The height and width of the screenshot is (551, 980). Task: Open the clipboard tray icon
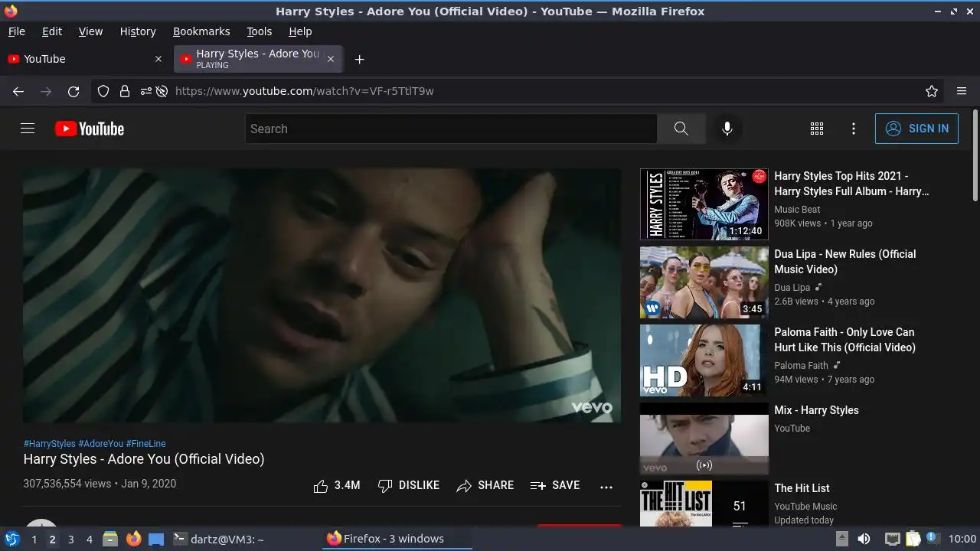click(x=913, y=539)
